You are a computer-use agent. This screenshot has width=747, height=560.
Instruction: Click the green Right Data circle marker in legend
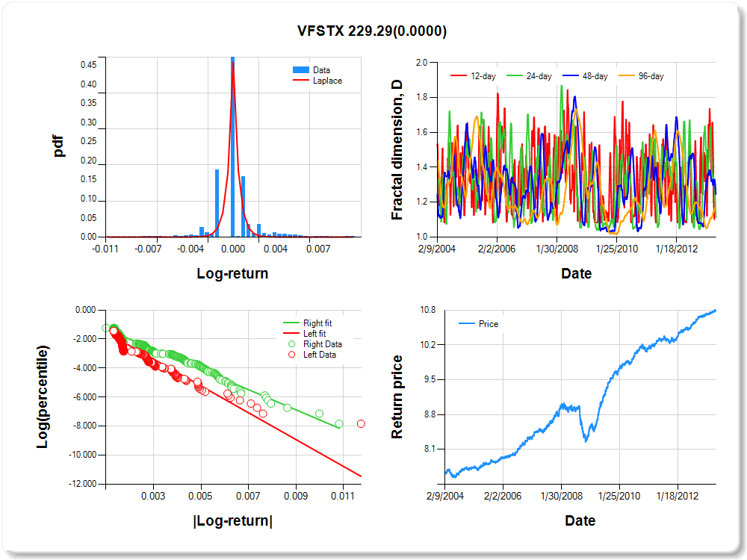click(291, 344)
